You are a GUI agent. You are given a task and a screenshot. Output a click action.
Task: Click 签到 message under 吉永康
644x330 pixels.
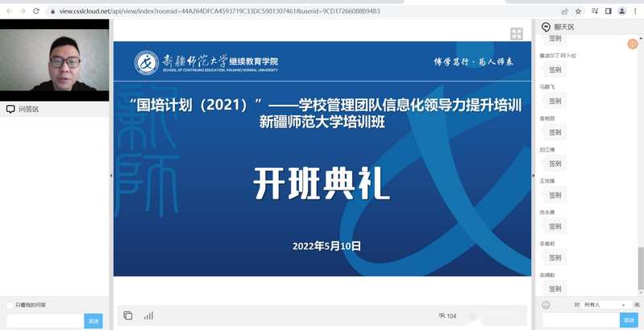(x=555, y=226)
